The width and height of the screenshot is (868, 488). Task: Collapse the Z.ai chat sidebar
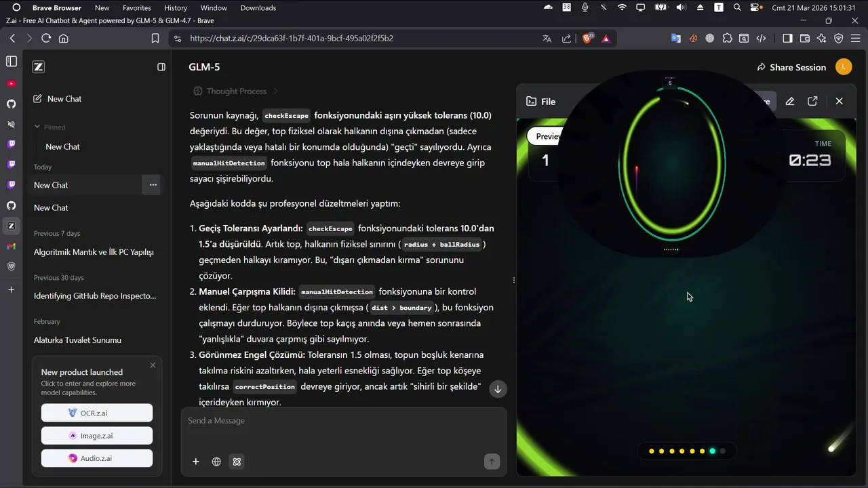tap(161, 67)
